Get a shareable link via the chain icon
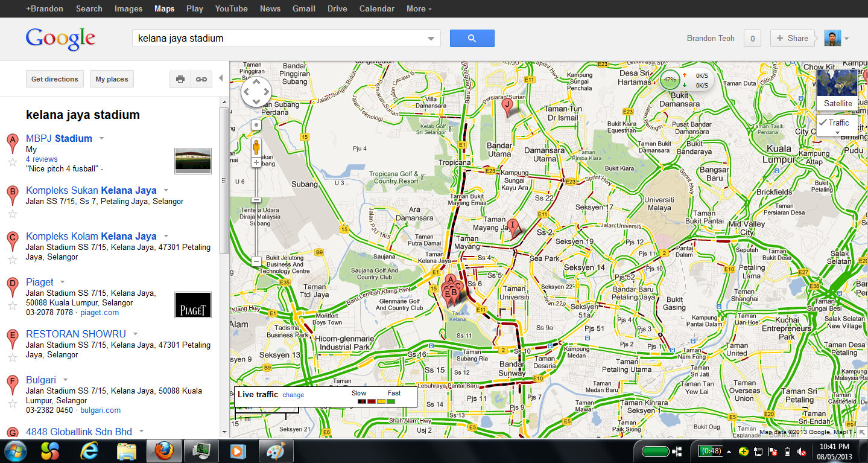Image resolution: width=868 pixels, height=463 pixels. tap(201, 78)
